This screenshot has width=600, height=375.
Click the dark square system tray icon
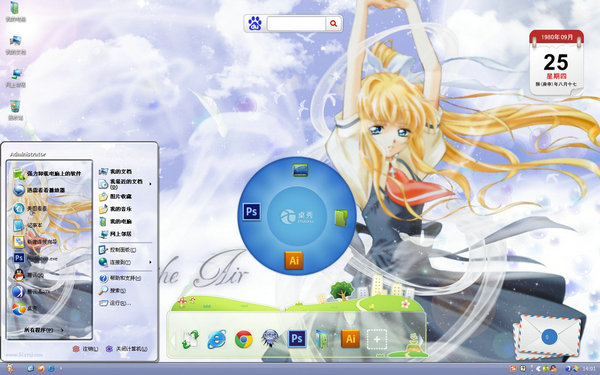click(522, 368)
